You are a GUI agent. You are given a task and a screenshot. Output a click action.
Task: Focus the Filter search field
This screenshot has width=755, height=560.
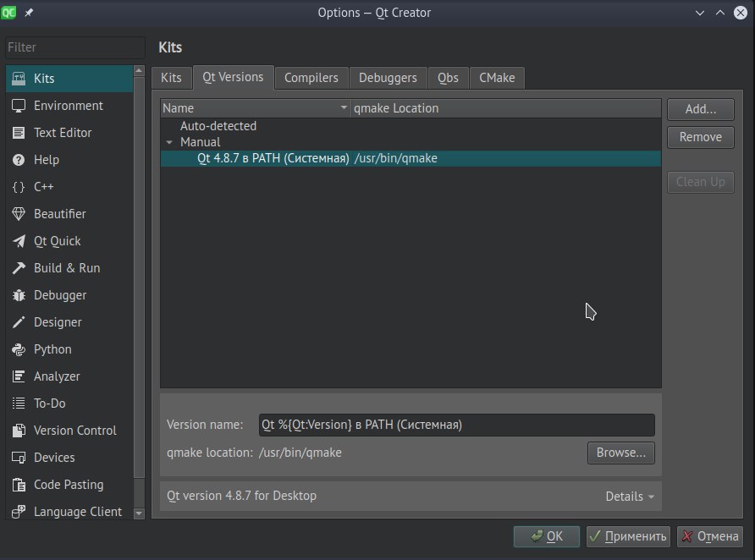[75, 47]
